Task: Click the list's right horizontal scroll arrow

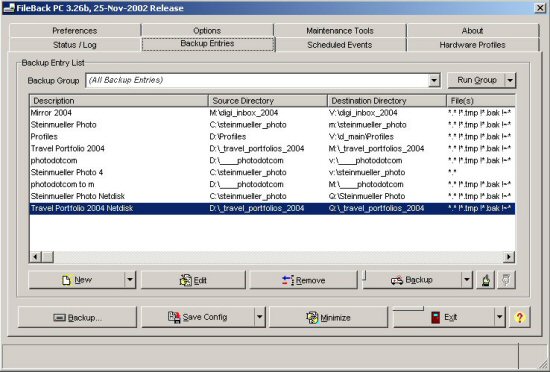Action: 509,257
